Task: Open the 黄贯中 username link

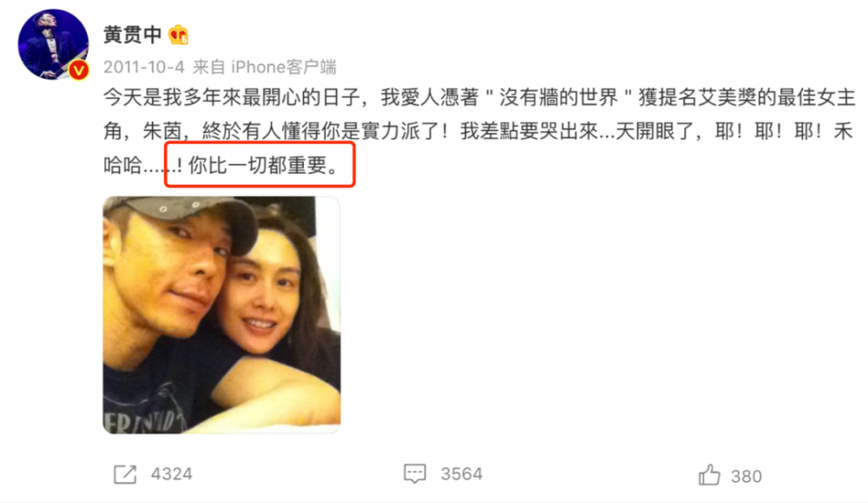Action: coord(132,35)
